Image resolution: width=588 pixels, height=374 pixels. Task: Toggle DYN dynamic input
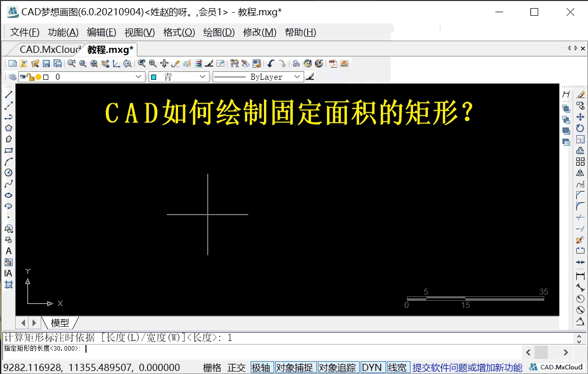tap(372, 367)
